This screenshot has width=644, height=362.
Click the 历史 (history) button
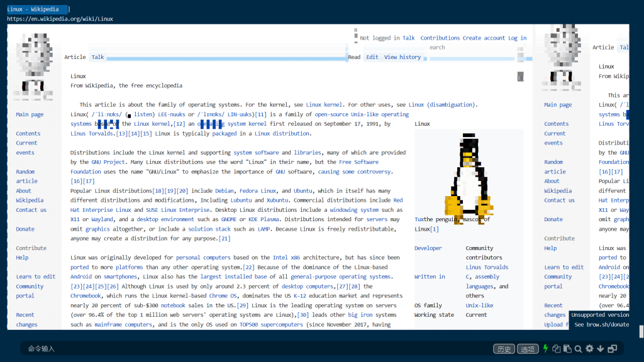504,349
